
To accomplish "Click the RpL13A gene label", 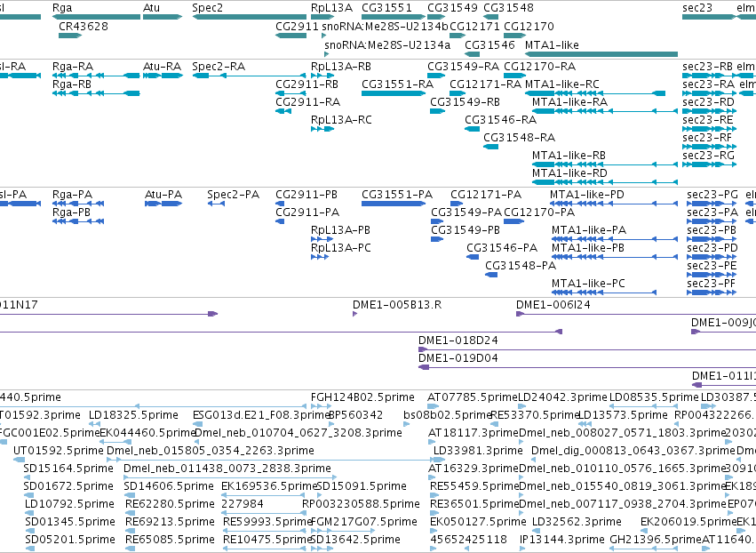I will pyautogui.click(x=331, y=8).
